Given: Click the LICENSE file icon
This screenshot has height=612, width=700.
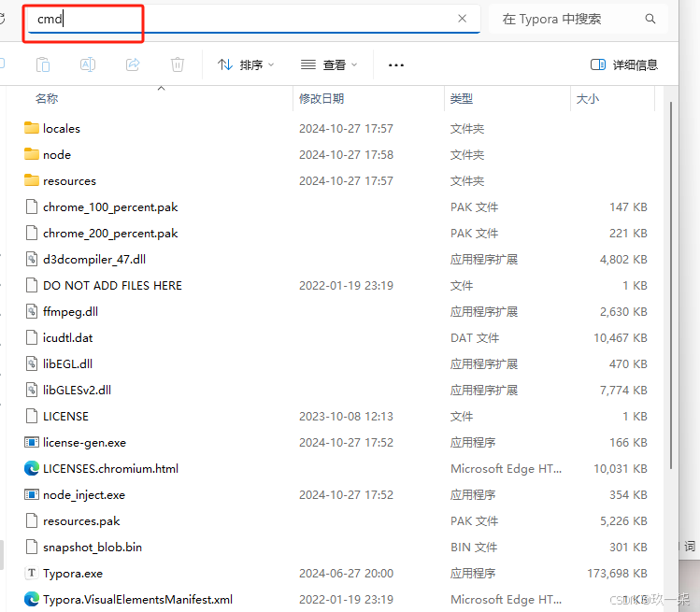Looking at the screenshot, I should (31, 416).
